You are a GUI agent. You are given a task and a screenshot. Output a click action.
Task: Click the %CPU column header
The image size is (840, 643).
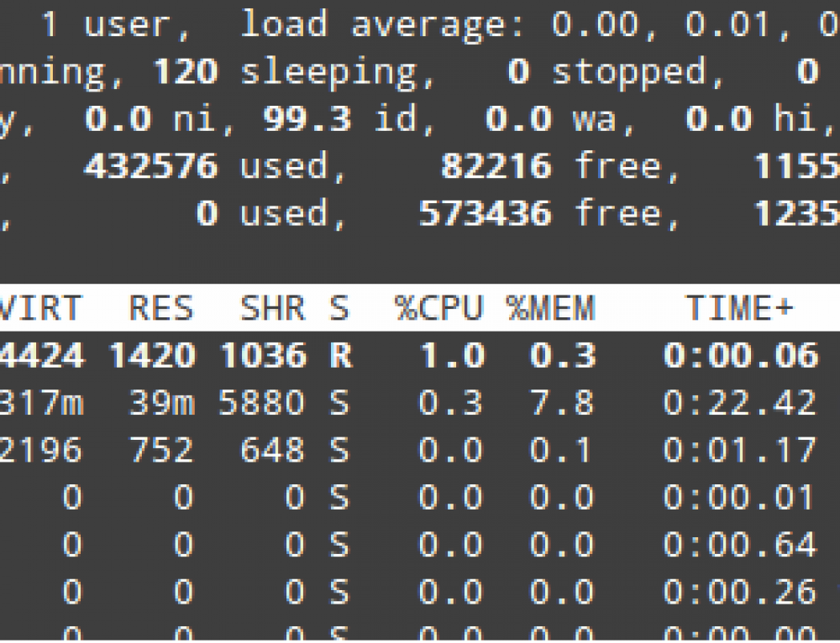coord(439,309)
